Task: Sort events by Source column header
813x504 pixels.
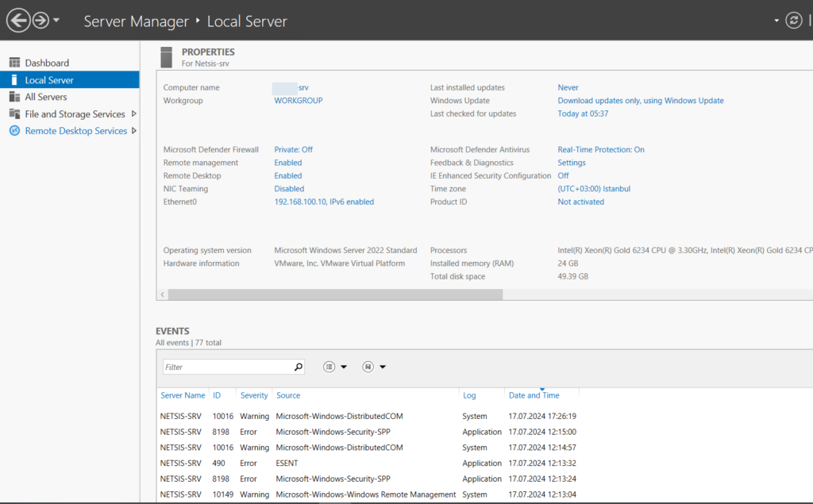Action: coord(288,395)
